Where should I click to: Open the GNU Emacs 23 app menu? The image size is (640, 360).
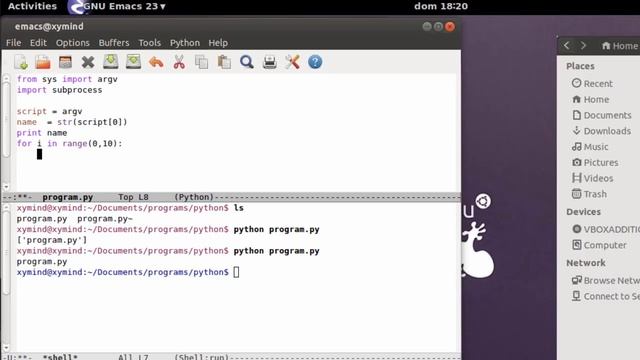(117, 7)
